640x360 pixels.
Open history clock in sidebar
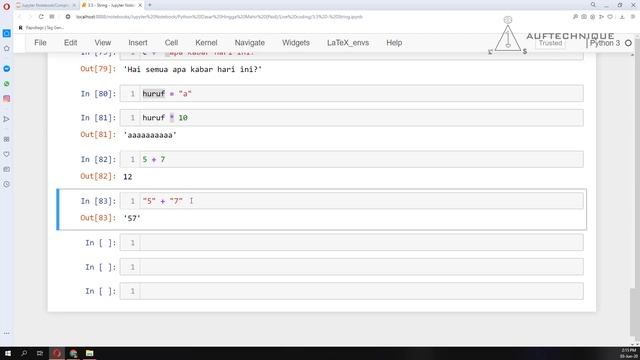click(x=7, y=184)
